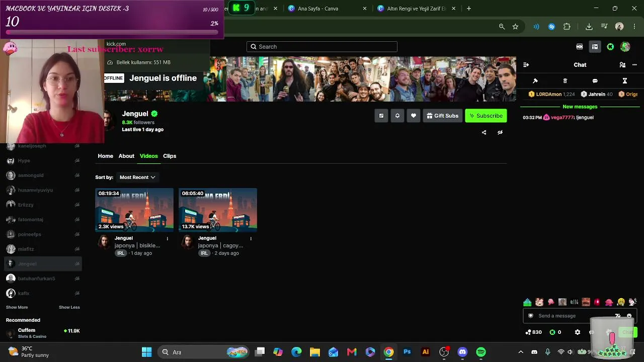Click Show More in the sidebar

coord(17,307)
